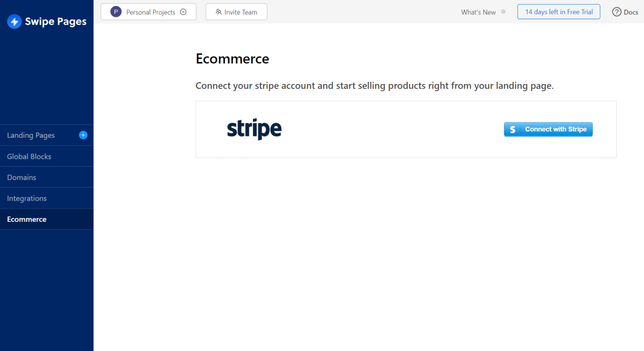Click the gray notification dot beside What's New
The image size is (644, 351).
pos(503,11)
